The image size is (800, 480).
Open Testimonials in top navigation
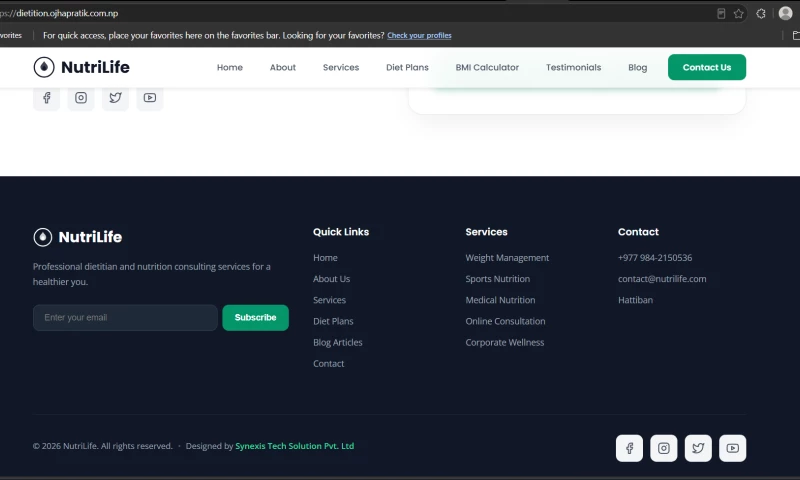[573, 67]
